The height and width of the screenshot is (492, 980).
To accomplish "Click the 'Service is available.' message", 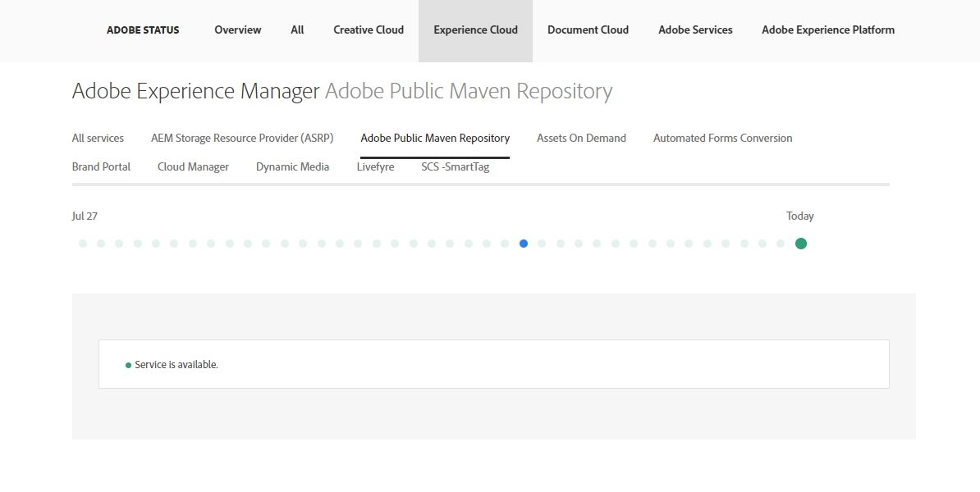I will [176, 365].
